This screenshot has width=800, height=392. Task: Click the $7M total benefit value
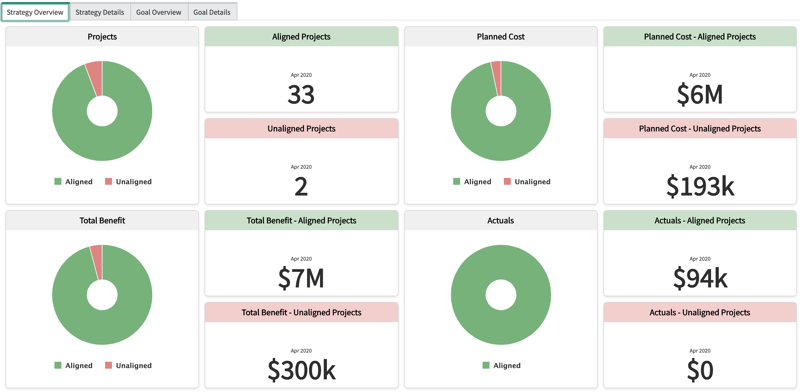(x=301, y=279)
